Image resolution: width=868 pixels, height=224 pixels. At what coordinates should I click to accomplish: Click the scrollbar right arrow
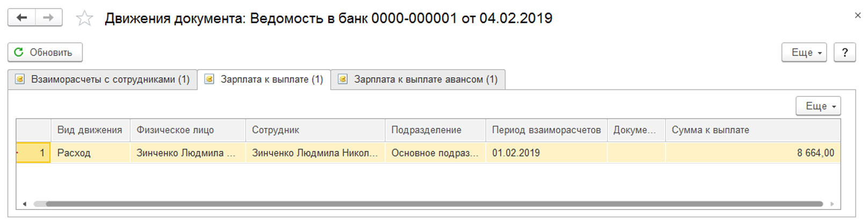click(x=833, y=204)
